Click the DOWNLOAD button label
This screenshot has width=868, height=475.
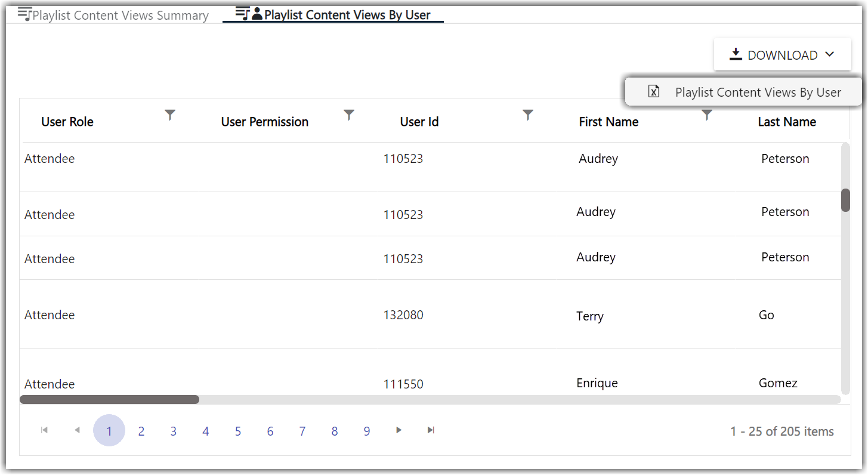pyautogui.click(x=782, y=55)
